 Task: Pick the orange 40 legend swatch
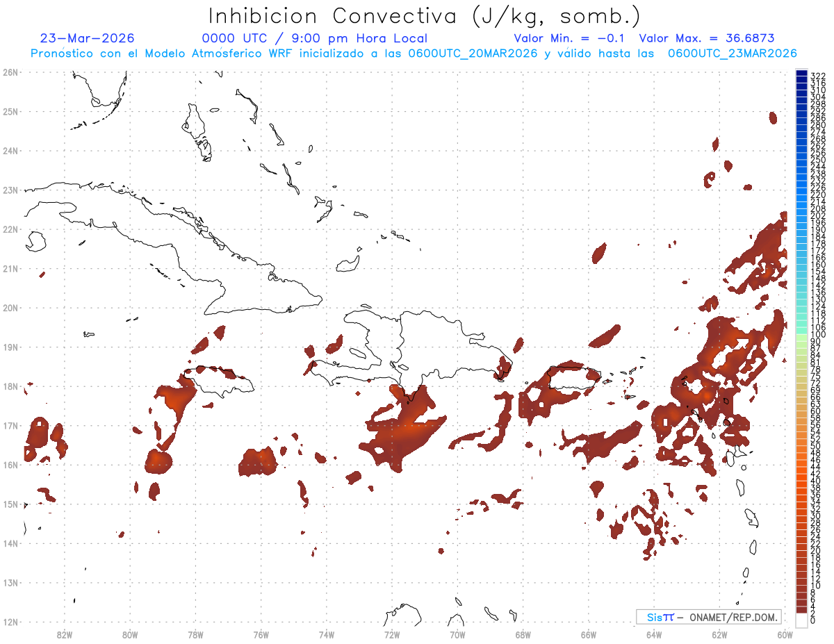pyautogui.click(x=801, y=481)
